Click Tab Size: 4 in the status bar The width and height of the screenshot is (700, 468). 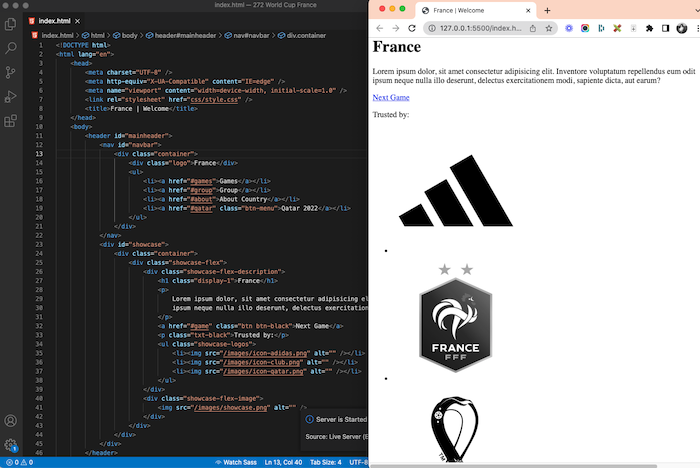point(325,462)
